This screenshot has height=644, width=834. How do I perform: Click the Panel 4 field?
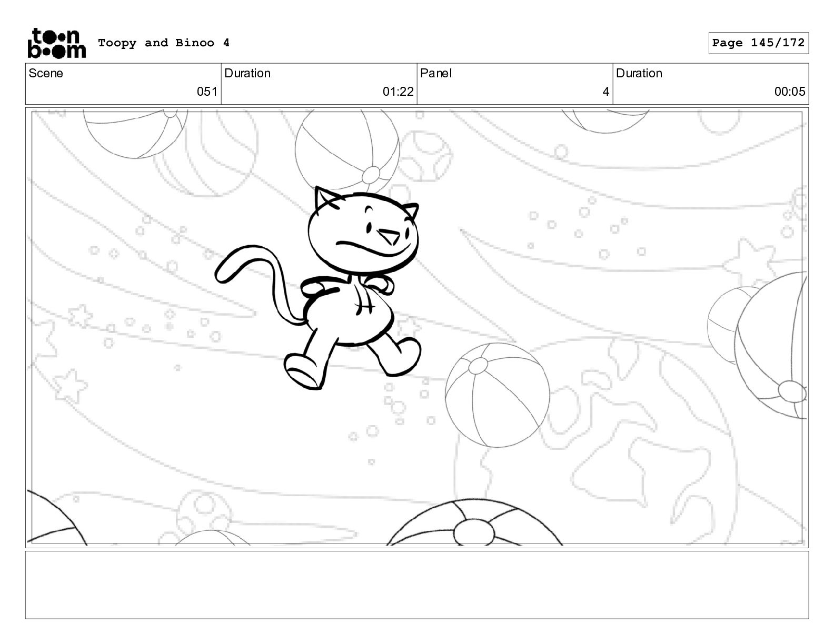[515, 84]
